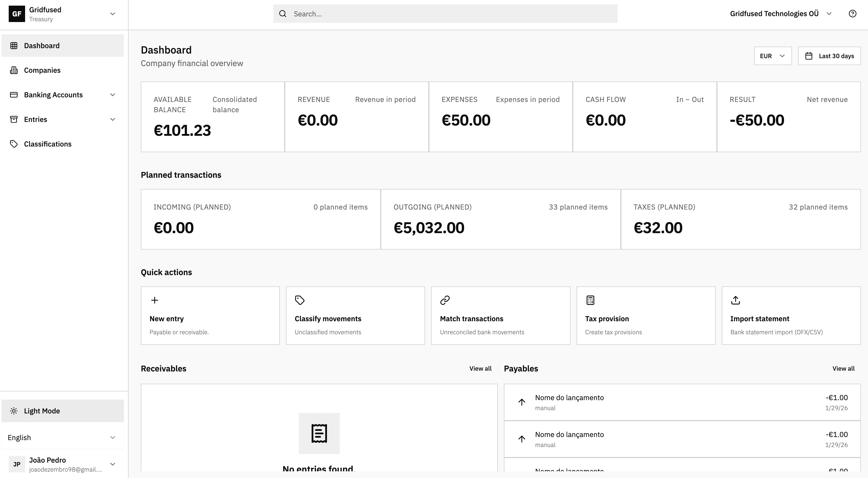The width and height of the screenshot is (868, 478).
Task: Click the Classifications tag icon
Action: pyautogui.click(x=14, y=144)
